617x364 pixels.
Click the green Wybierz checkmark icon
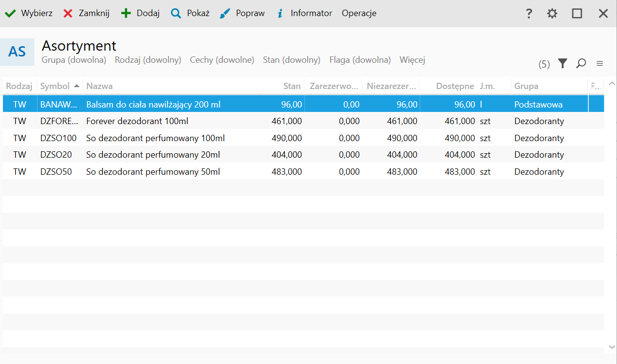(x=10, y=14)
